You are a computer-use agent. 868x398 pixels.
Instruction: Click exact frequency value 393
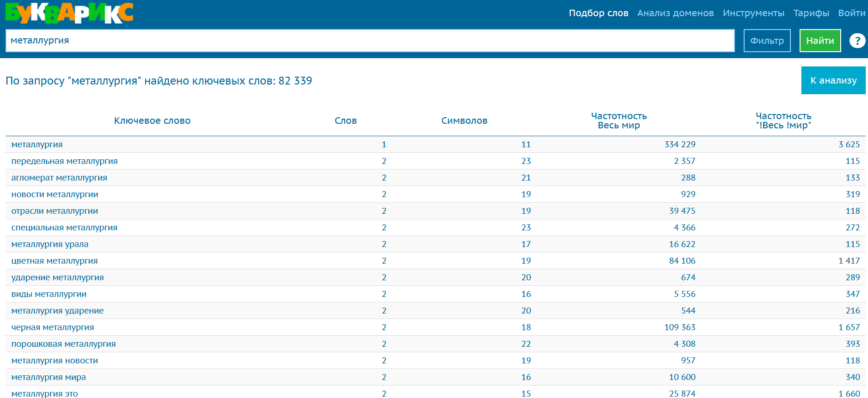[853, 344]
